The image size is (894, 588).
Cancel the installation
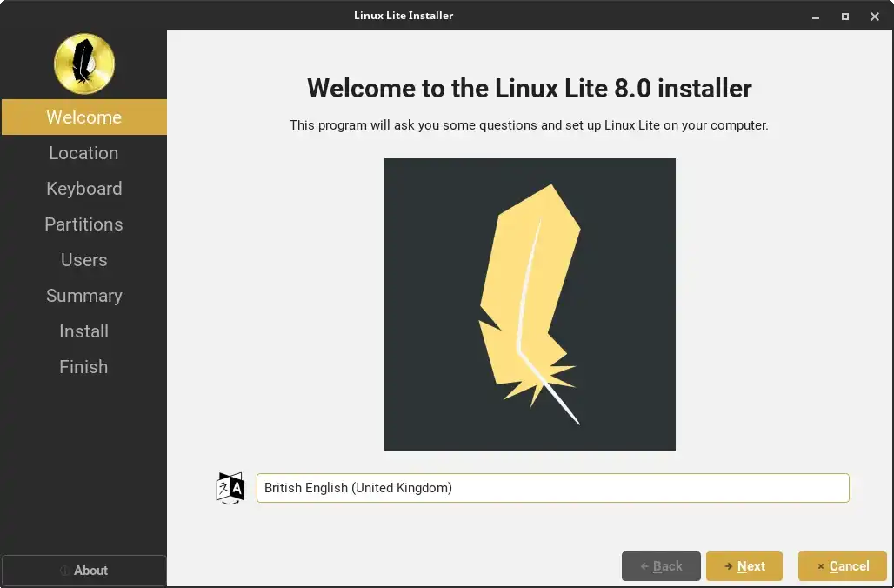(842, 565)
